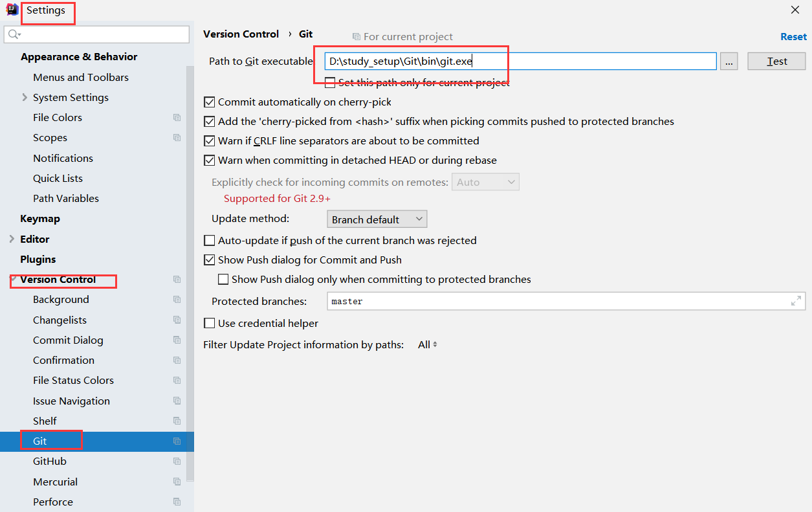The image size is (812, 512).
Task: Enable Push dialog only for protected branches
Action: point(223,279)
